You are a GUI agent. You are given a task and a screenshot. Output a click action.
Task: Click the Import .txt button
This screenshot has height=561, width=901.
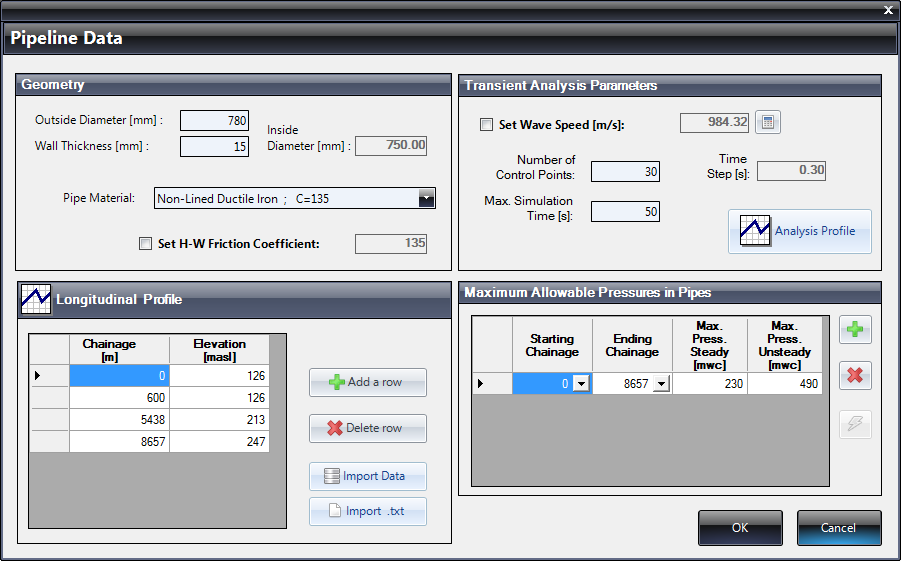click(367, 511)
